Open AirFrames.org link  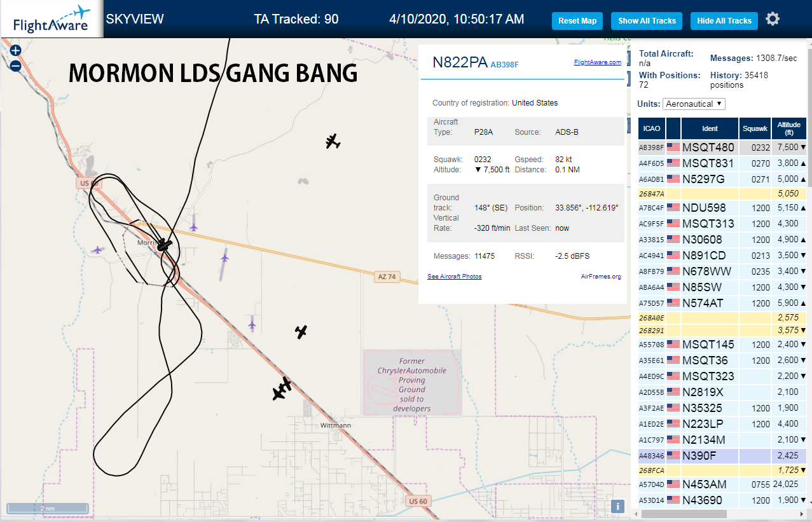coord(601,277)
